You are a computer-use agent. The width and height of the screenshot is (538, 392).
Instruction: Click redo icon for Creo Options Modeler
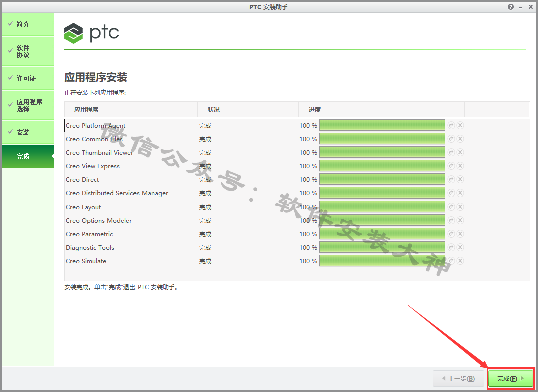click(x=451, y=220)
